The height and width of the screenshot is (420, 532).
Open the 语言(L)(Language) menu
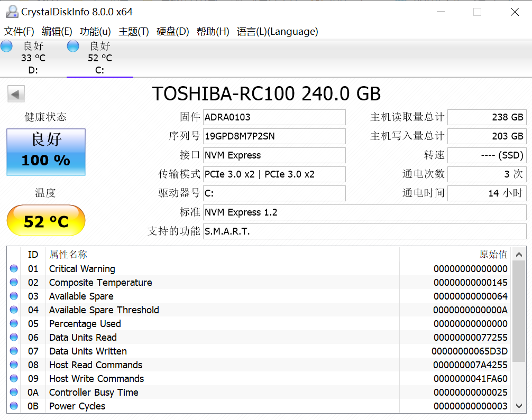point(278,32)
